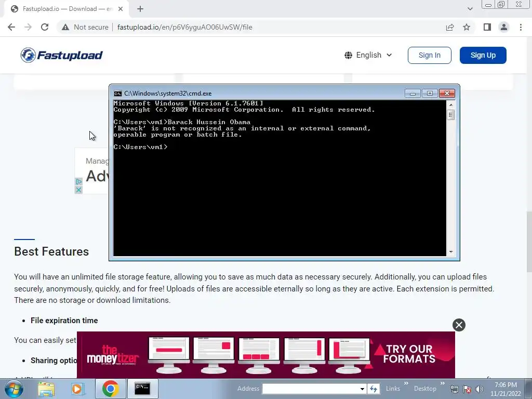This screenshot has height=399, width=532.
Task: Open the Chrome three-dot menu
Action: point(521,27)
